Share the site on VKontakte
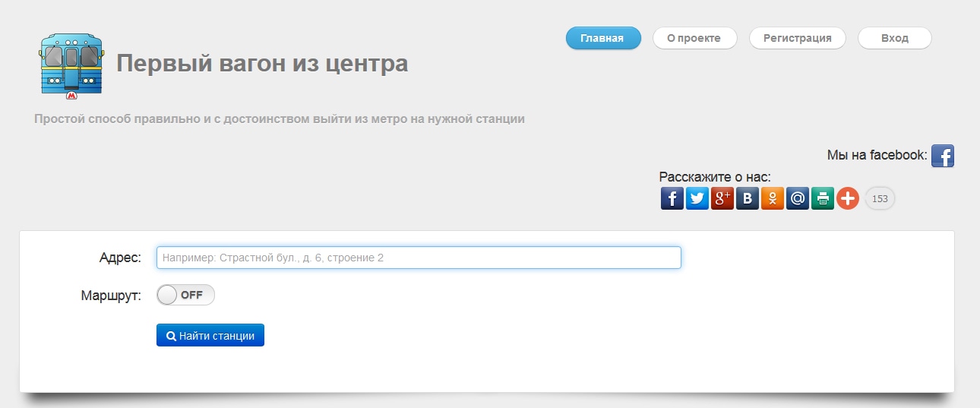980x408 pixels. [747, 199]
